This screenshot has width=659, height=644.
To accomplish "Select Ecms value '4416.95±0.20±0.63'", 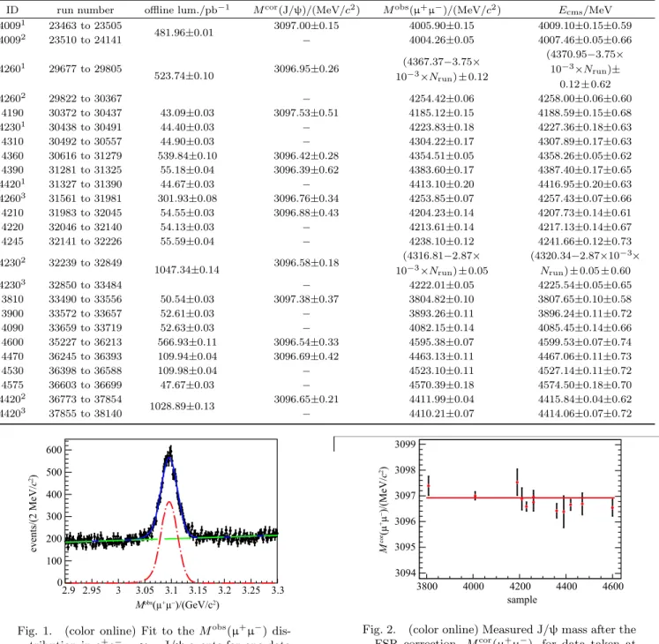I will [585, 184].
